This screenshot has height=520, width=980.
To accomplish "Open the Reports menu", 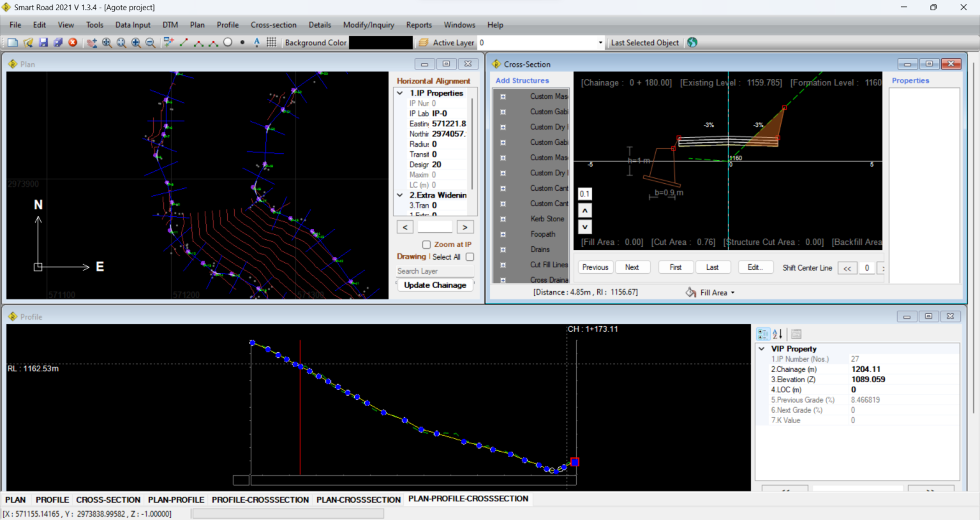I will click(x=419, y=25).
